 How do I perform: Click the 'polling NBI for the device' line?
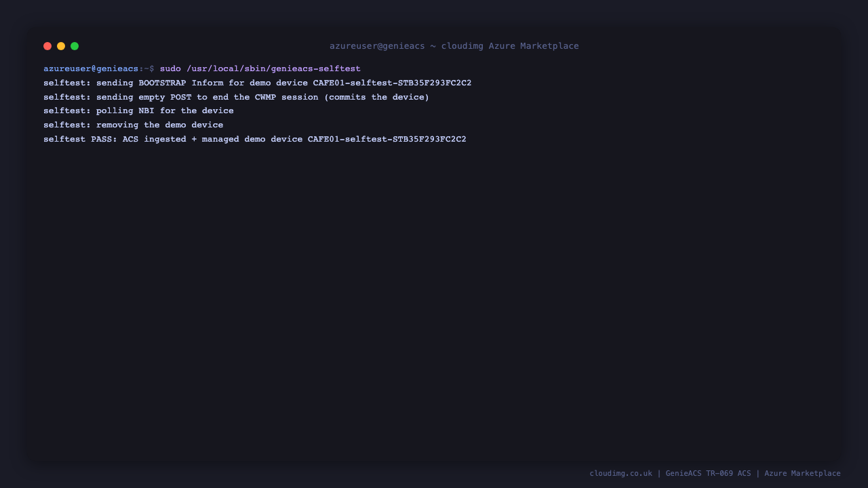138,111
